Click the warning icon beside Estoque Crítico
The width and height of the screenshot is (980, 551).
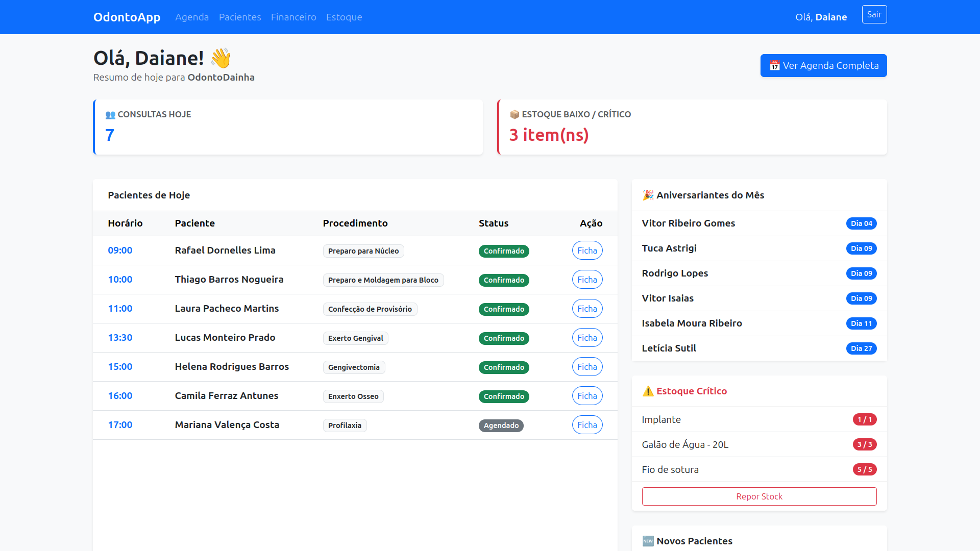click(648, 391)
